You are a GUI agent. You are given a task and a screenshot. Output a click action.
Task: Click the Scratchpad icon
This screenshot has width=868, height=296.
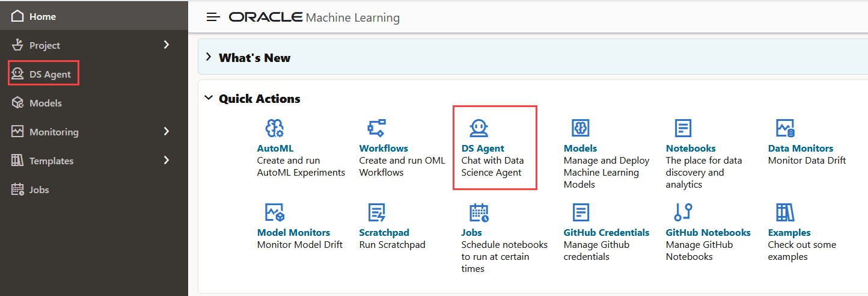tap(377, 212)
